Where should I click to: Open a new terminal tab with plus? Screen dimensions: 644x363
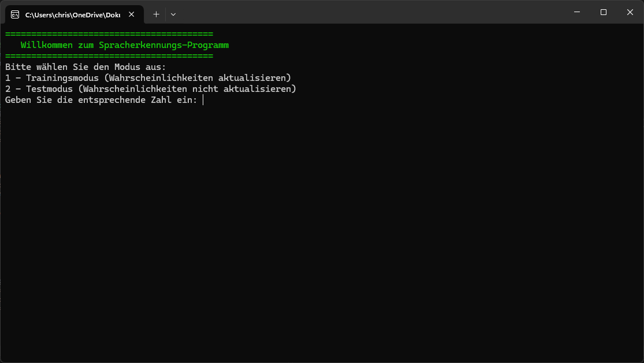(x=156, y=14)
